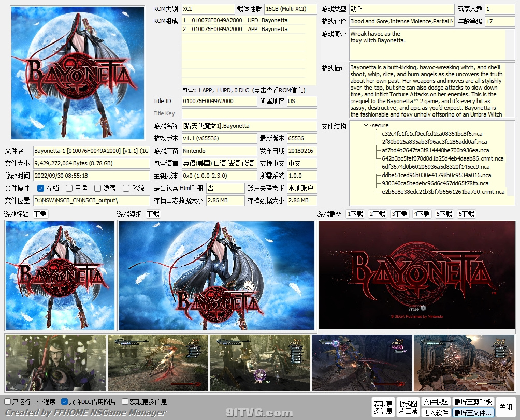Image resolution: width=520 pixels, height=420 pixels.
Task: Download the poster via 游戏海报 下载
Action: click(x=153, y=213)
